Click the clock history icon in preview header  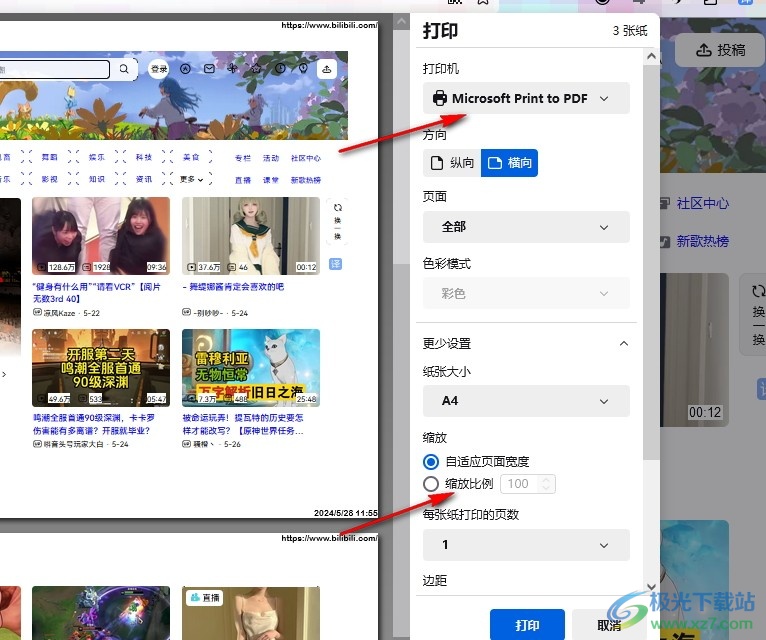pyautogui.click(x=280, y=68)
